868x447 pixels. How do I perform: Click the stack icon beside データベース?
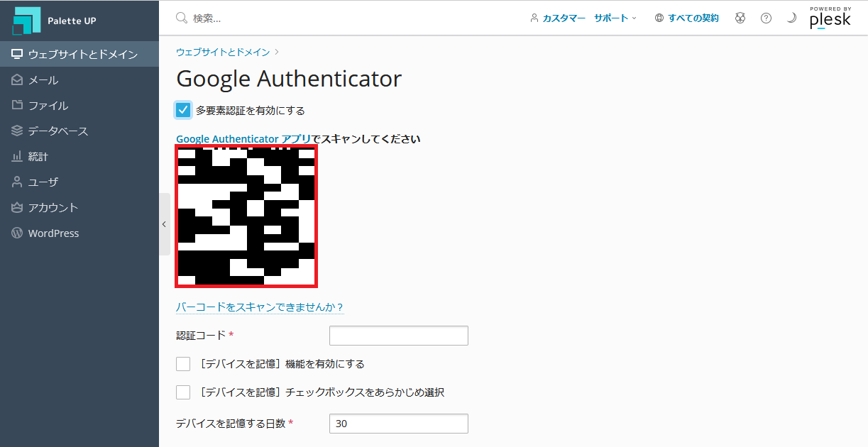click(x=17, y=131)
